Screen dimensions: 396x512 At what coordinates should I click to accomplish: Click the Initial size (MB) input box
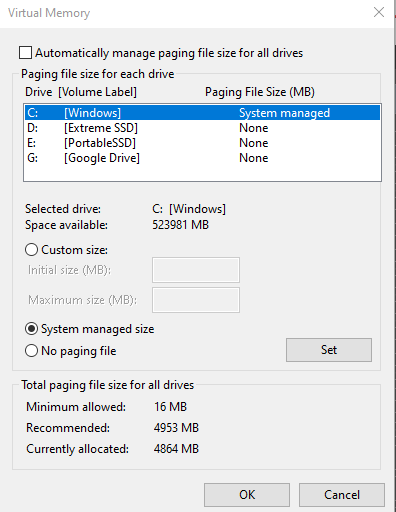(x=196, y=270)
